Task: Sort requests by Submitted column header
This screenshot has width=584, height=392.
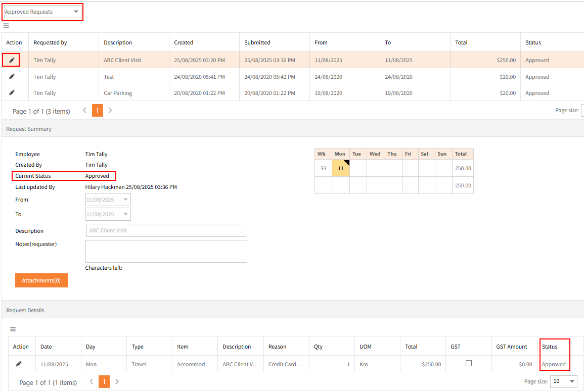Action: (x=257, y=42)
